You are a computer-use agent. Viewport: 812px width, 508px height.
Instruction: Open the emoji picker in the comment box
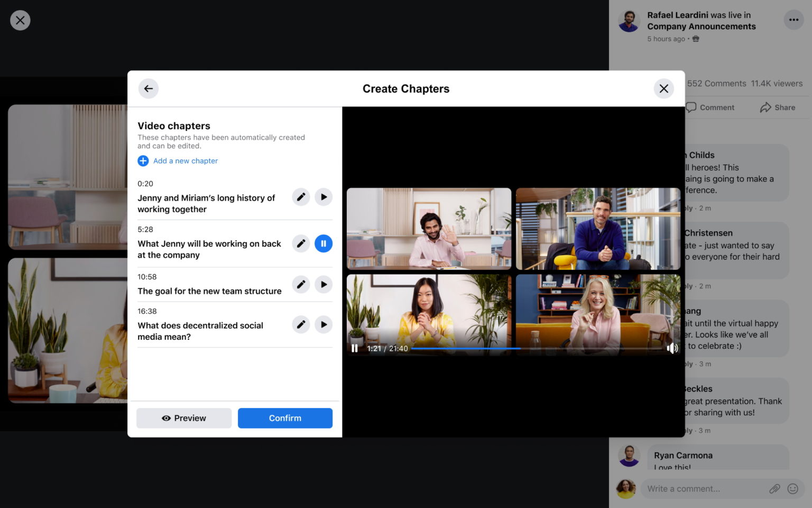click(792, 488)
